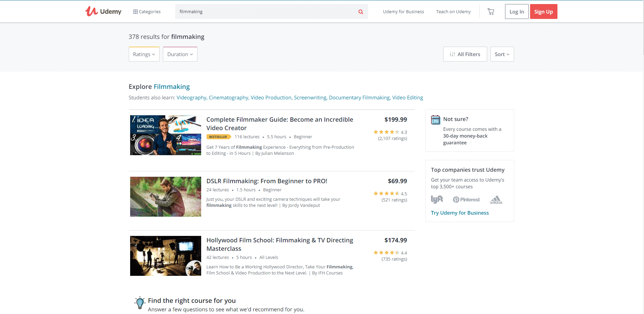Open the shopping cart
The width and height of the screenshot is (644, 314).
[491, 12]
